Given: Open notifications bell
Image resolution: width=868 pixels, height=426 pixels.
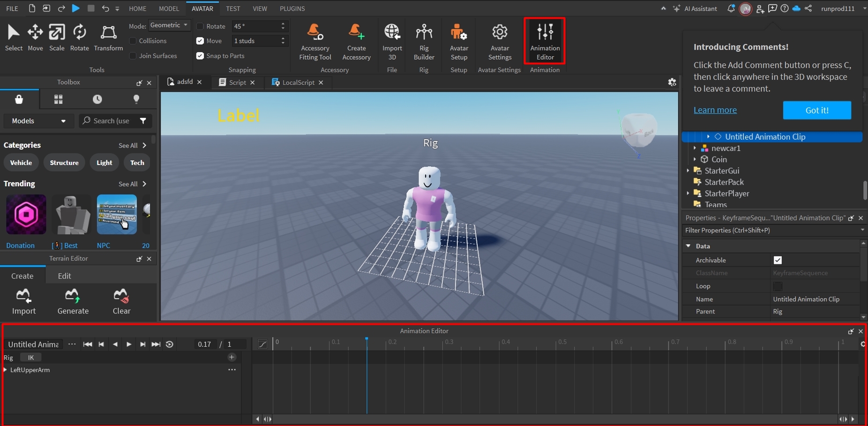Looking at the screenshot, I should click(x=731, y=8).
